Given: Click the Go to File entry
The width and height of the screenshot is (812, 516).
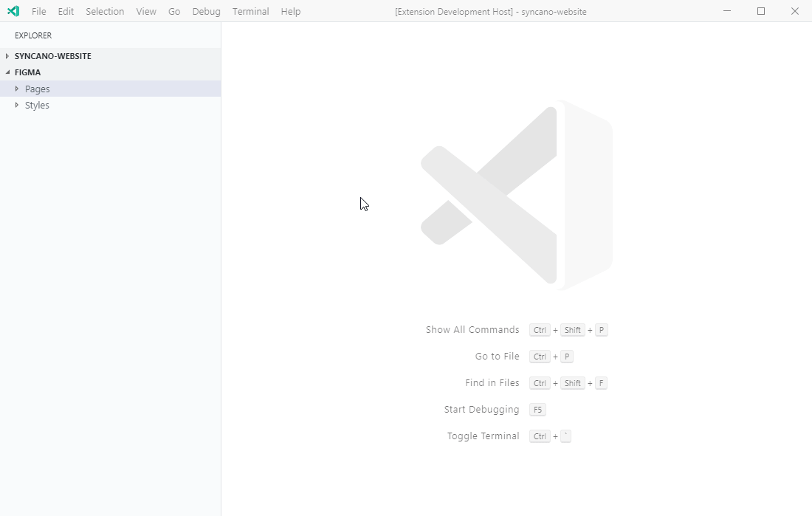Looking at the screenshot, I should (x=497, y=357).
